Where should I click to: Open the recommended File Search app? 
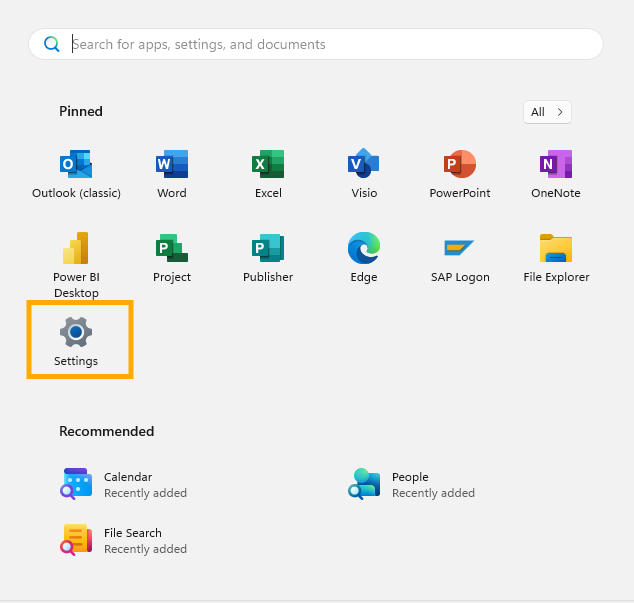tap(123, 540)
